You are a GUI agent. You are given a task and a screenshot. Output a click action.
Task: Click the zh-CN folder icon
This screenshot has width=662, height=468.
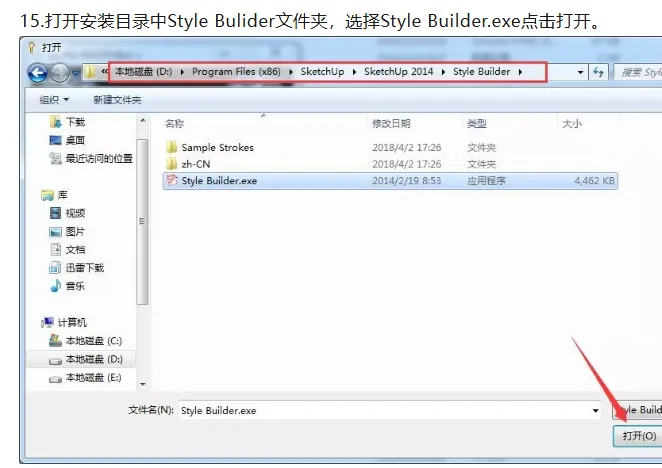coord(171,163)
